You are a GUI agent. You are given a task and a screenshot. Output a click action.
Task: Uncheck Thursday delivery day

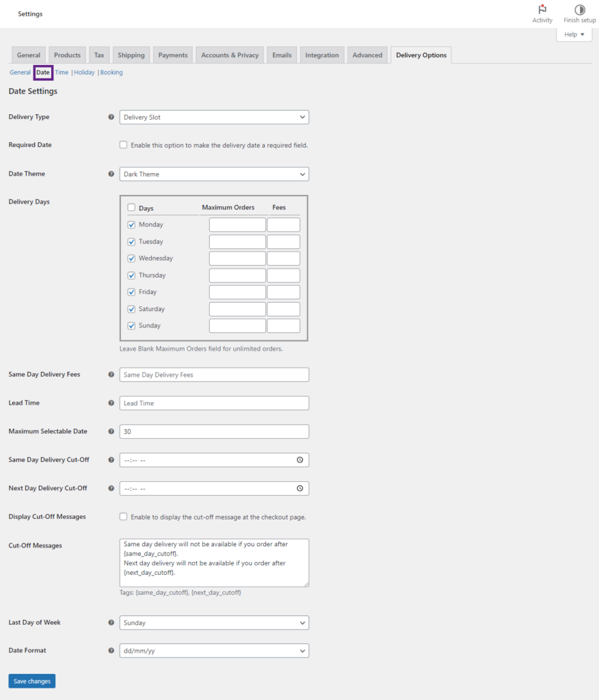(x=131, y=275)
